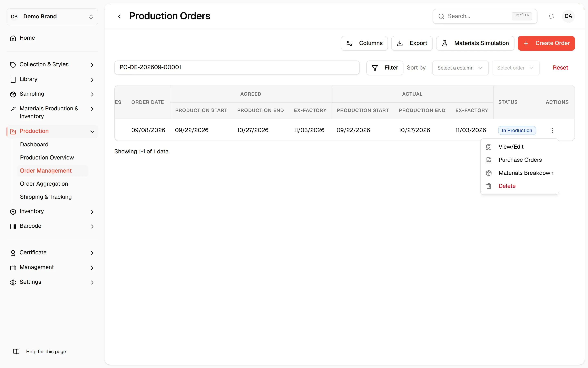
Task: Click the In Production status badge
Action: click(517, 130)
